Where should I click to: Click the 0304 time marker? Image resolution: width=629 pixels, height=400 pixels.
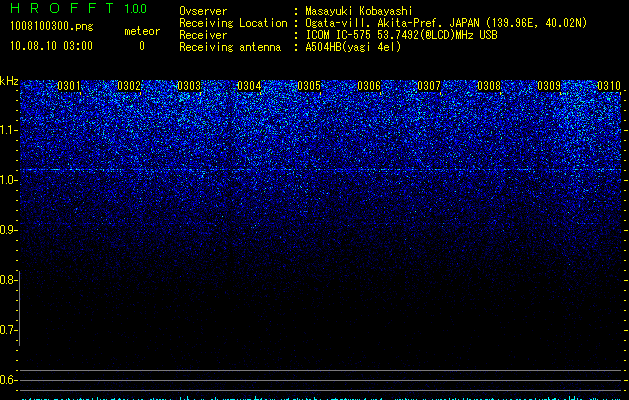coord(249,86)
